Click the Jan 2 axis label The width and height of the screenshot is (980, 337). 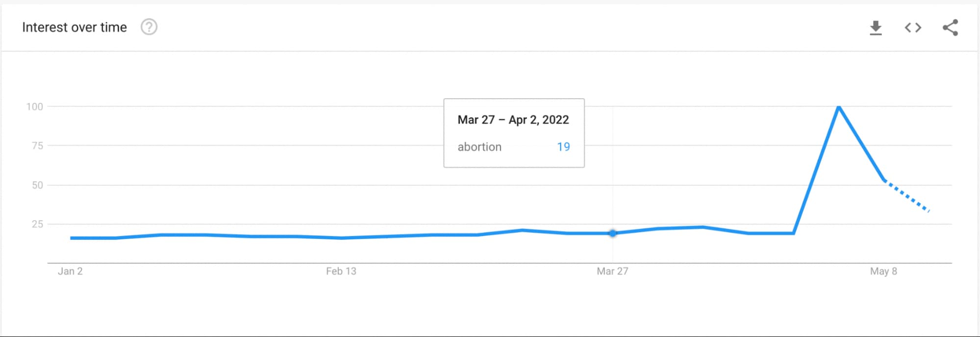pos(70,271)
